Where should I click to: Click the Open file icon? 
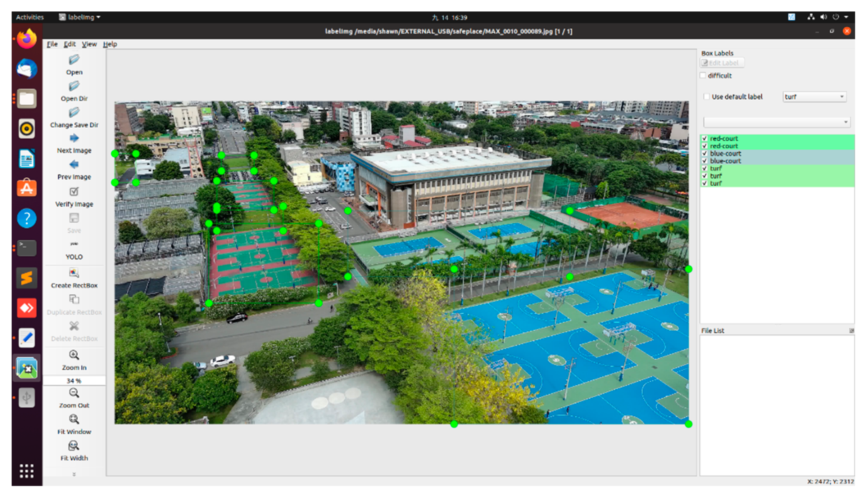[74, 60]
